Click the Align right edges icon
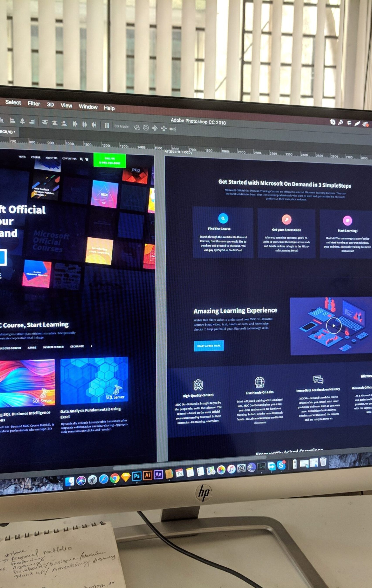Screen dimensions: 372x588 (32, 121)
